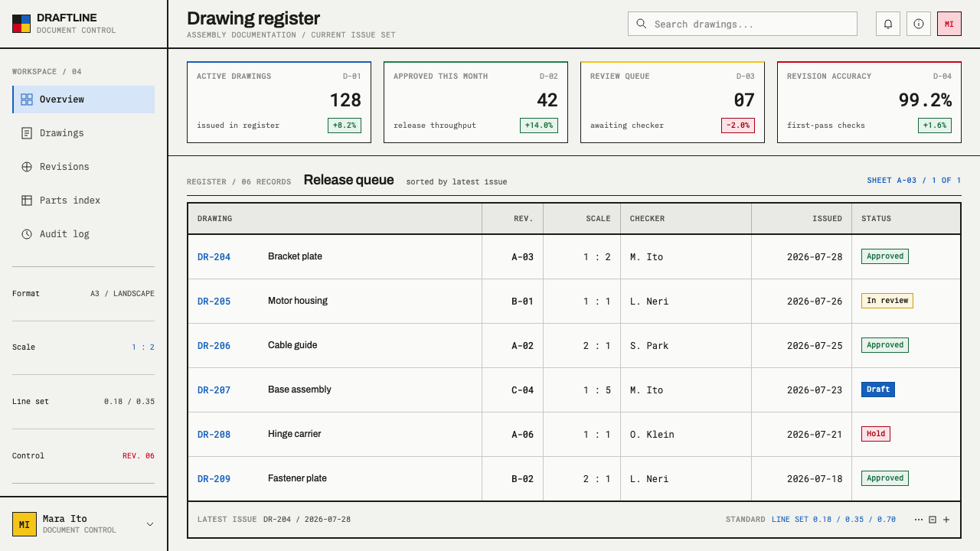Screen dimensions: 980x551
Task: Open Audit log in sidebar
Action: 83,234
